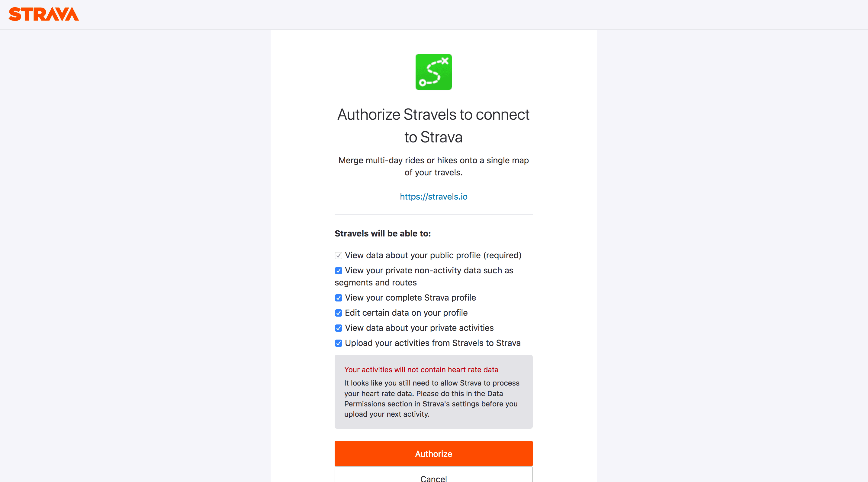This screenshot has height=482, width=868.
Task: Click the "Authorize Stravels to connect to Strava" heading
Action: [433, 125]
